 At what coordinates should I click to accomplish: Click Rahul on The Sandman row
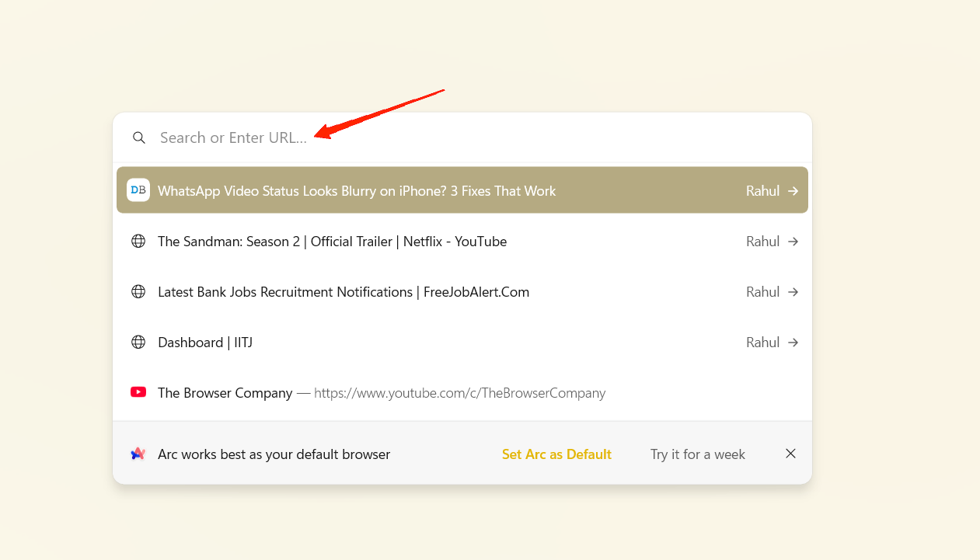(762, 242)
